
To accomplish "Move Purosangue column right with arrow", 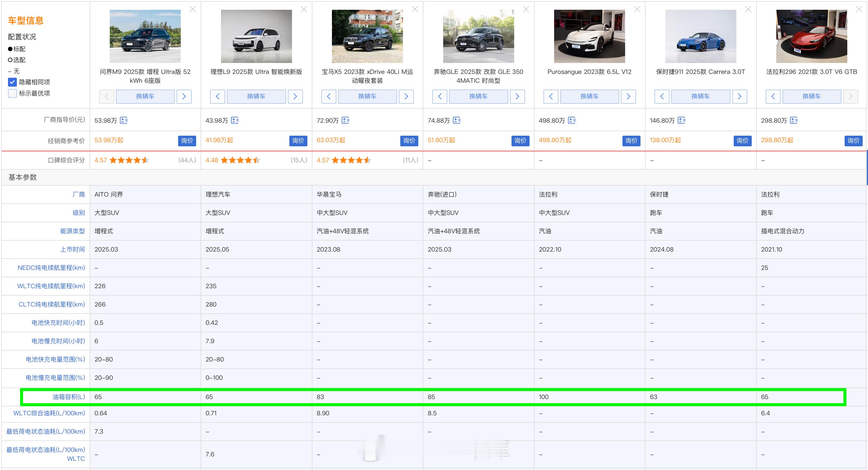I will pyautogui.click(x=628, y=97).
